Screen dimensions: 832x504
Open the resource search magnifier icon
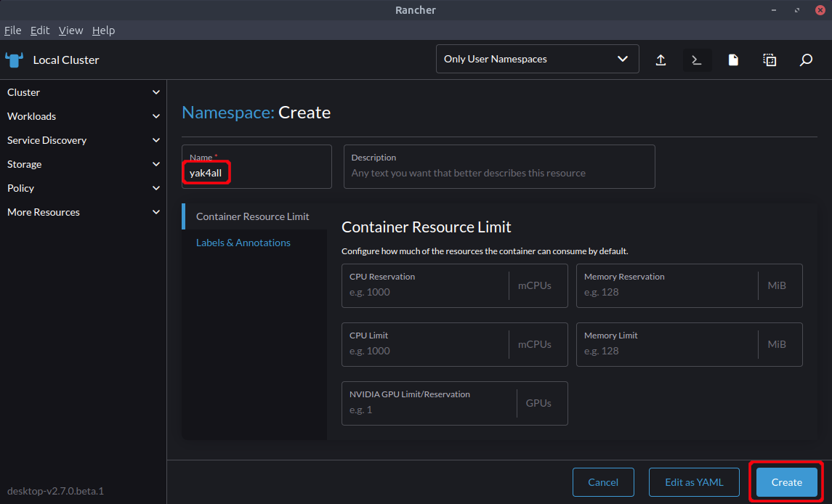pyautogui.click(x=806, y=60)
